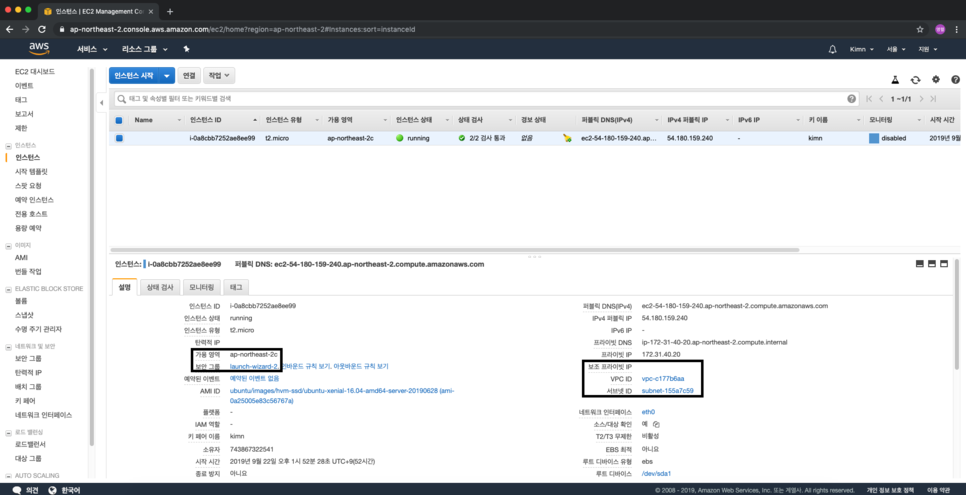Click the 인스턴스 시작 button
The image size is (966, 495).
click(134, 75)
